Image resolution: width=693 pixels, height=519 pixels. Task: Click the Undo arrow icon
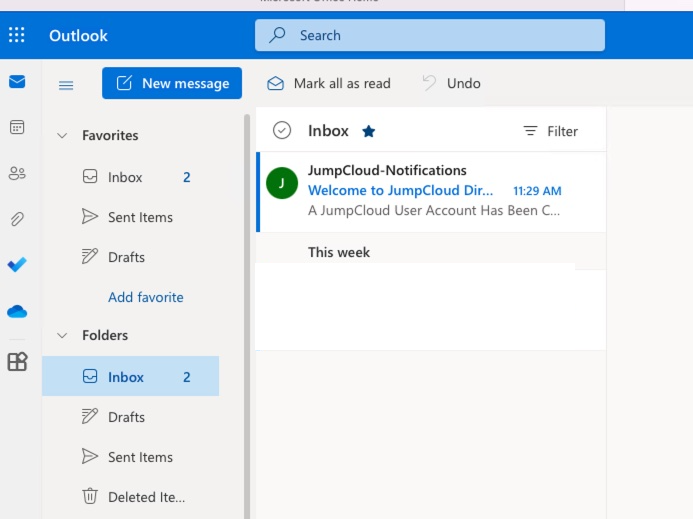click(x=429, y=83)
